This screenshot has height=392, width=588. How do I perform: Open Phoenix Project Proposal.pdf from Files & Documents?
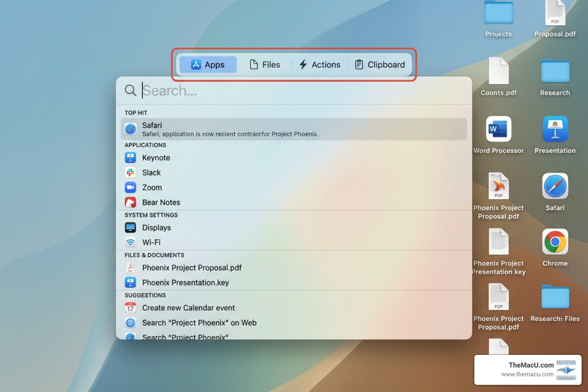coord(192,268)
